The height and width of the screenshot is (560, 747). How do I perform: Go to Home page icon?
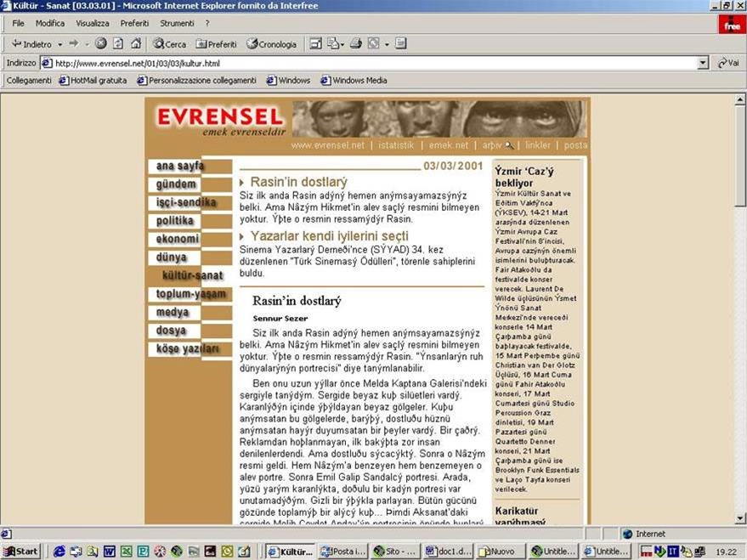[136, 43]
